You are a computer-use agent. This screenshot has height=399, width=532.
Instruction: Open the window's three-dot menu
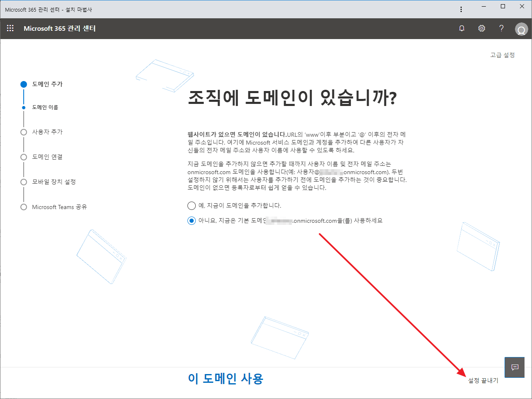tap(461, 10)
